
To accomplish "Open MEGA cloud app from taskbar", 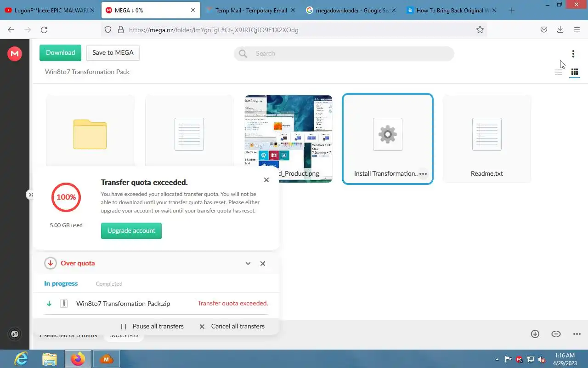I will pyautogui.click(x=107, y=359).
